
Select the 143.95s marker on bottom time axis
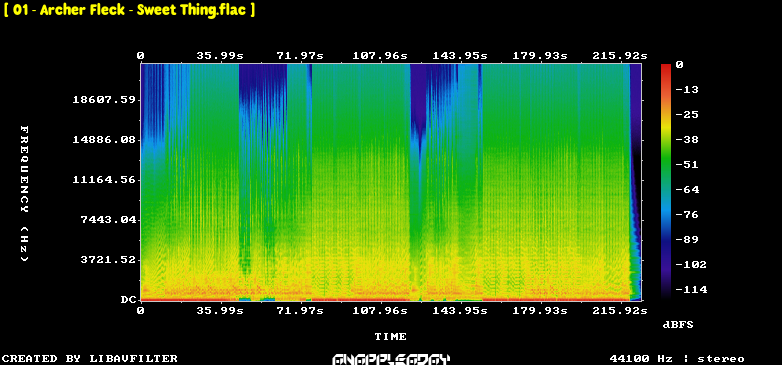460,311
